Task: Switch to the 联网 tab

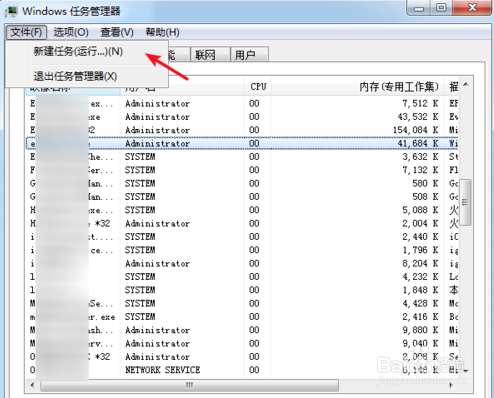Action: (x=210, y=55)
